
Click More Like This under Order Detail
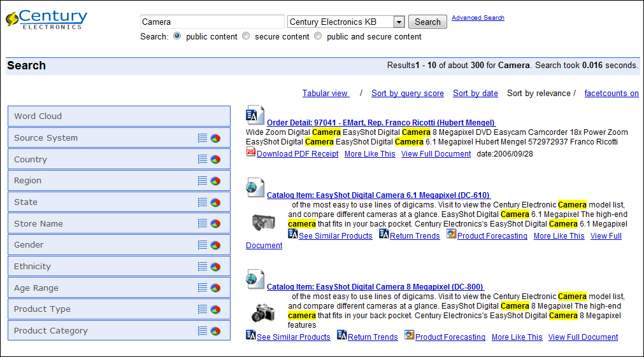pyautogui.click(x=369, y=154)
